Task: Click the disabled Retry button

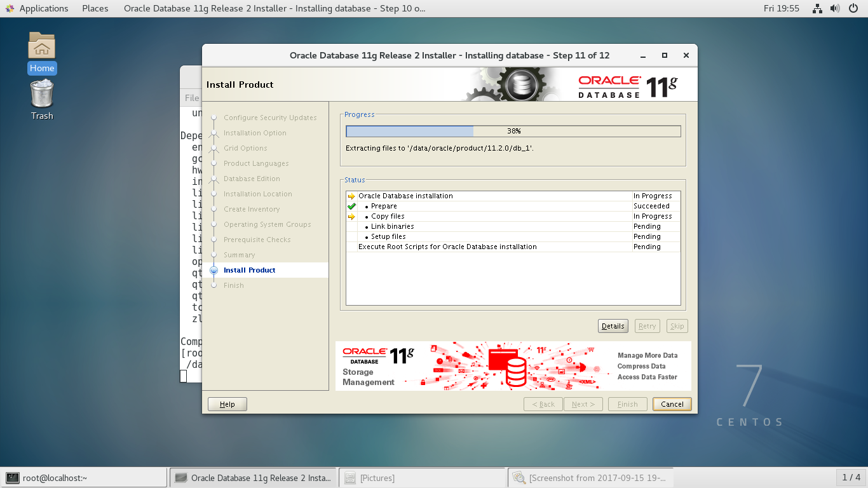Action: (x=648, y=326)
